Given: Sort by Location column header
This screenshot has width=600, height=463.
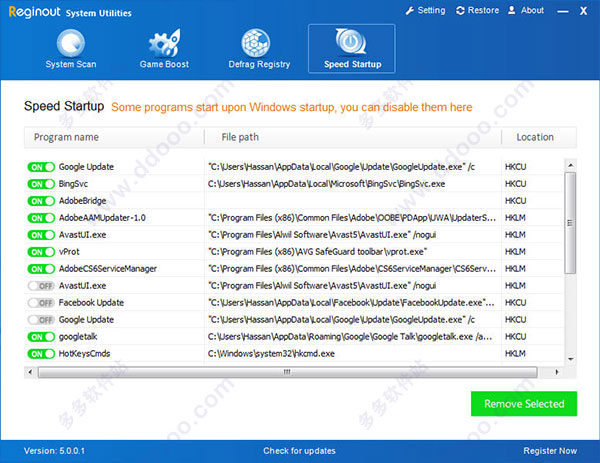Looking at the screenshot, I should pyautogui.click(x=539, y=137).
